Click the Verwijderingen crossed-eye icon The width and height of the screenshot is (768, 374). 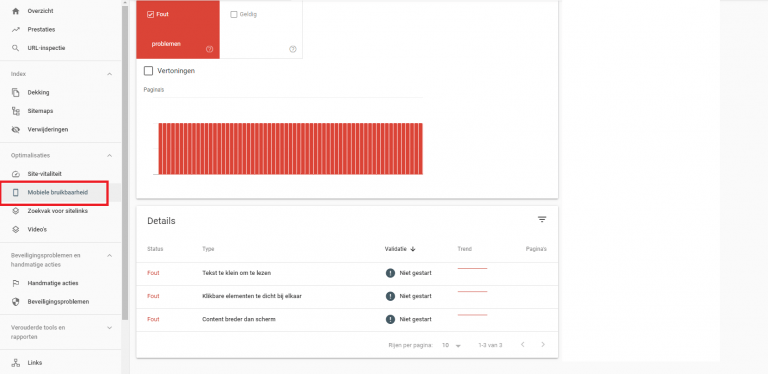click(x=16, y=130)
